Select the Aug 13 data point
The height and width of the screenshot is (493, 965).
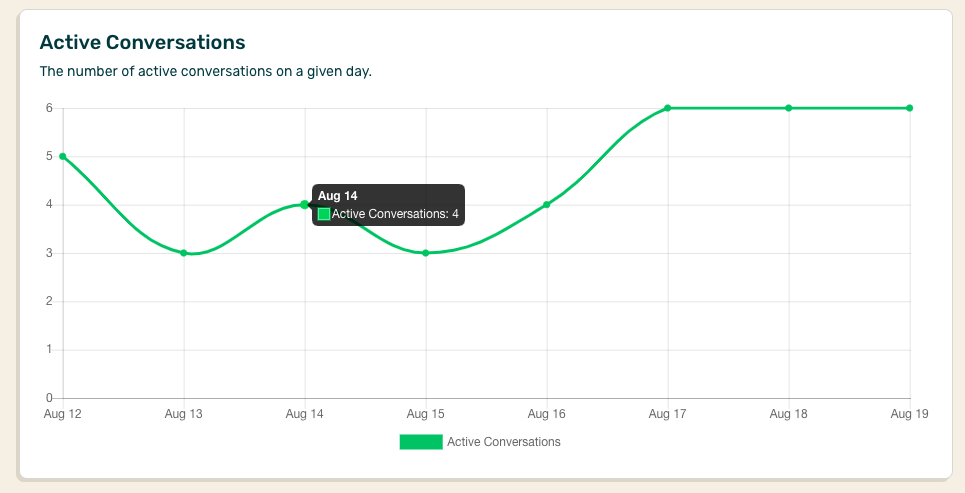pos(184,253)
